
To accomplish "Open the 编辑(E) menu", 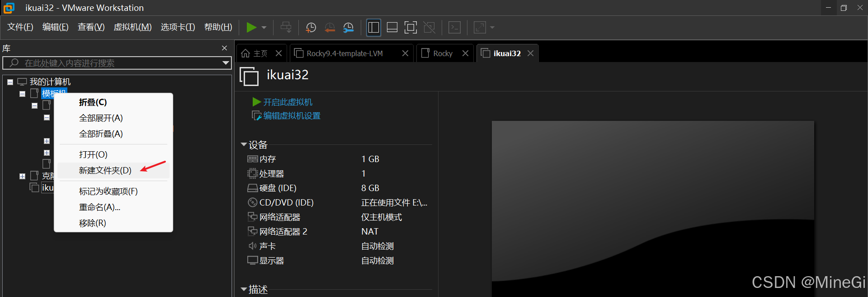I will point(56,27).
